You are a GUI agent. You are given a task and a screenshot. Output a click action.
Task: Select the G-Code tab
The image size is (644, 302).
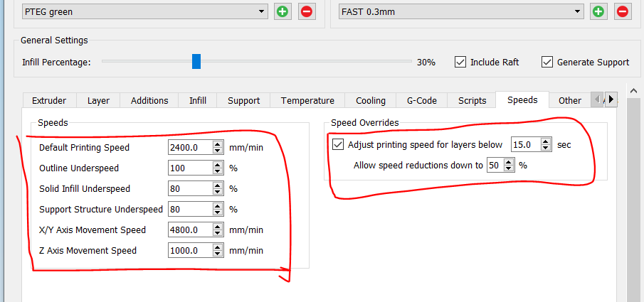pyautogui.click(x=421, y=101)
